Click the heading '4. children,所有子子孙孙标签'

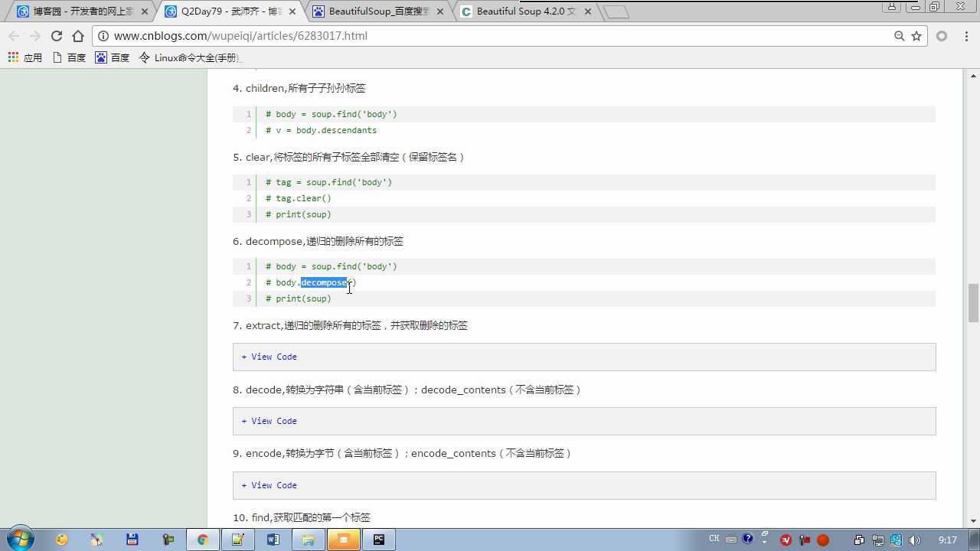(299, 88)
